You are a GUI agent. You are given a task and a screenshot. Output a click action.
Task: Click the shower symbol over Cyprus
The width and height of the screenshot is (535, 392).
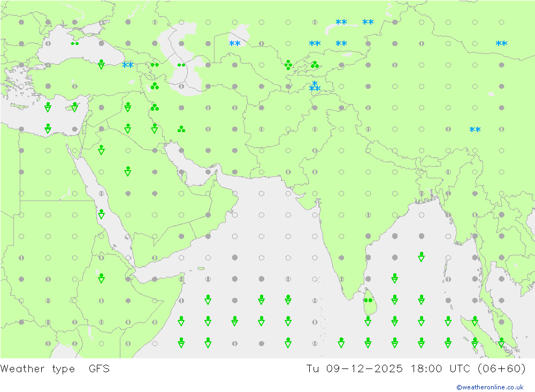pyautogui.click(x=75, y=107)
